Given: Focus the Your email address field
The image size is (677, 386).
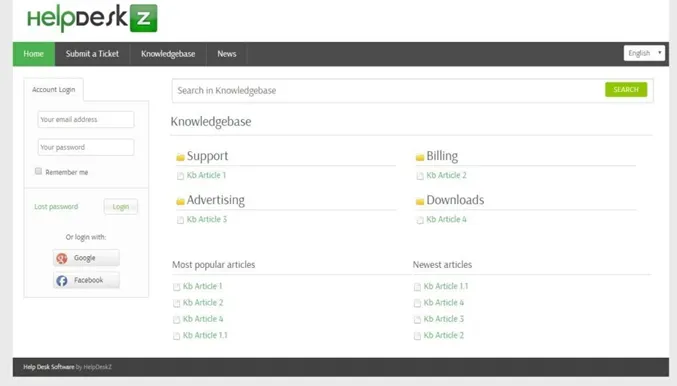Looking at the screenshot, I should pos(86,120).
